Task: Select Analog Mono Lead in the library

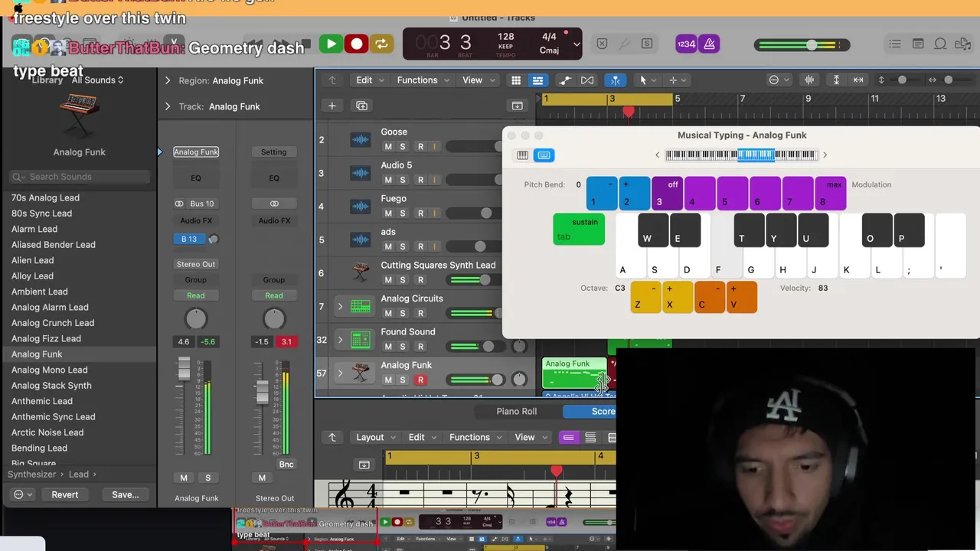Action: [x=49, y=370]
